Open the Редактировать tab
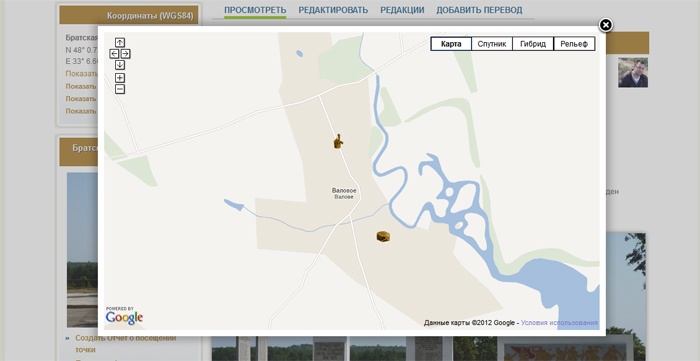This screenshot has height=361, width=700. pos(333,10)
